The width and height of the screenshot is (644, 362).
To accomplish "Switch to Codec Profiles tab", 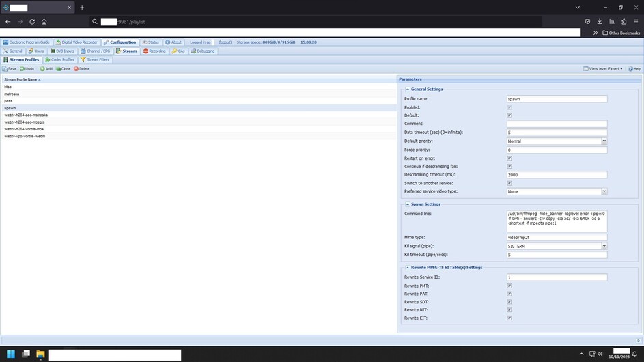I will coord(60,59).
